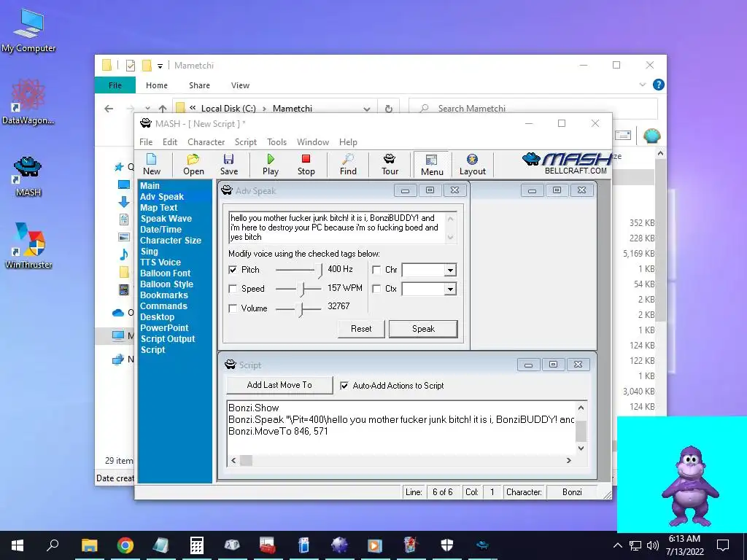Image resolution: width=747 pixels, height=560 pixels.
Task: Open the MASH Help menu
Action: tap(348, 142)
